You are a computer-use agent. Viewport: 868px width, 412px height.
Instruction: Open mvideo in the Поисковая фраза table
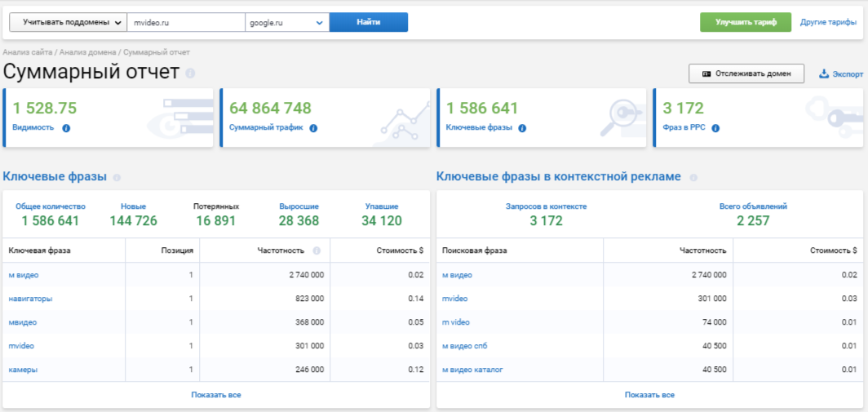pyautogui.click(x=455, y=299)
